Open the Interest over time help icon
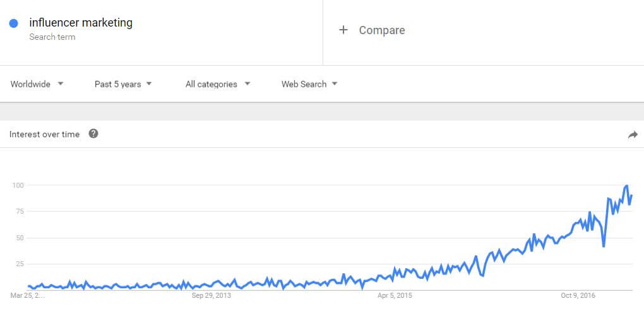The width and height of the screenshot is (644, 313). pos(93,133)
